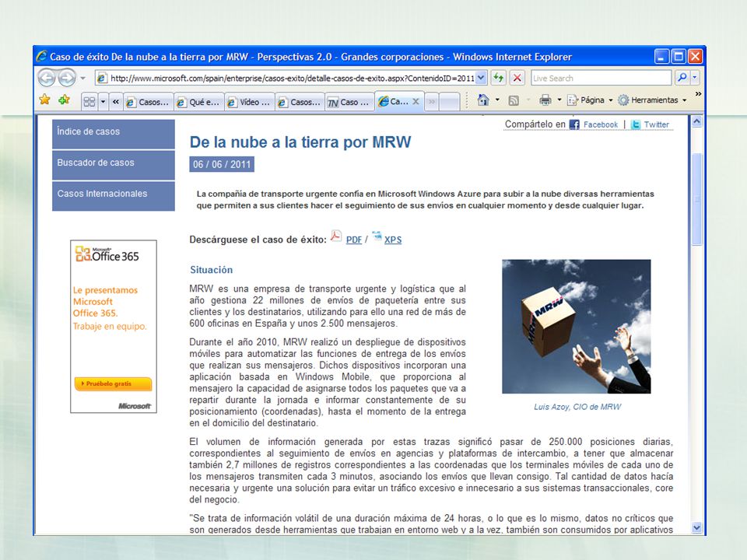Click the Internet Explorer title bar icon
Viewport: 747px width, 560px height.
[42, 56]
